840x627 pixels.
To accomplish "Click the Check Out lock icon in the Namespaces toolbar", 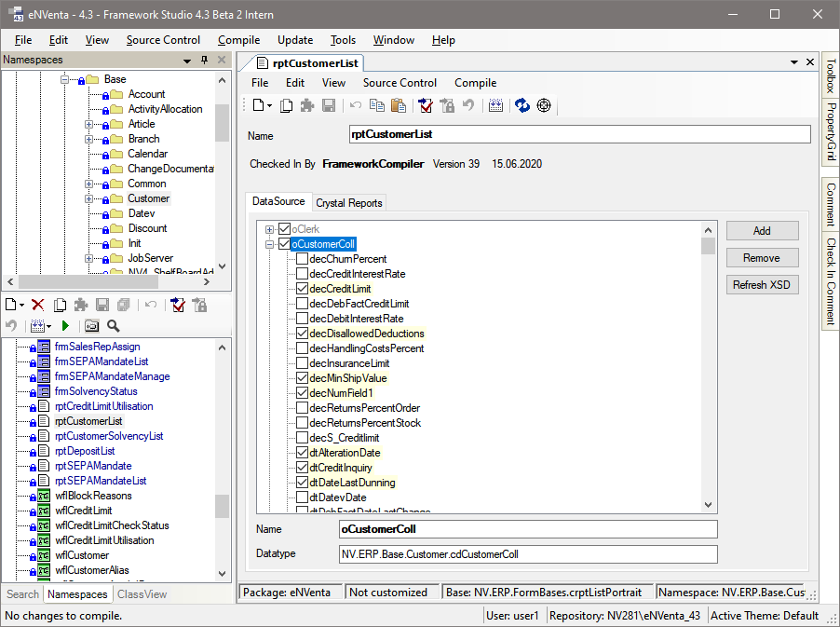I will (x=199, y=306).
